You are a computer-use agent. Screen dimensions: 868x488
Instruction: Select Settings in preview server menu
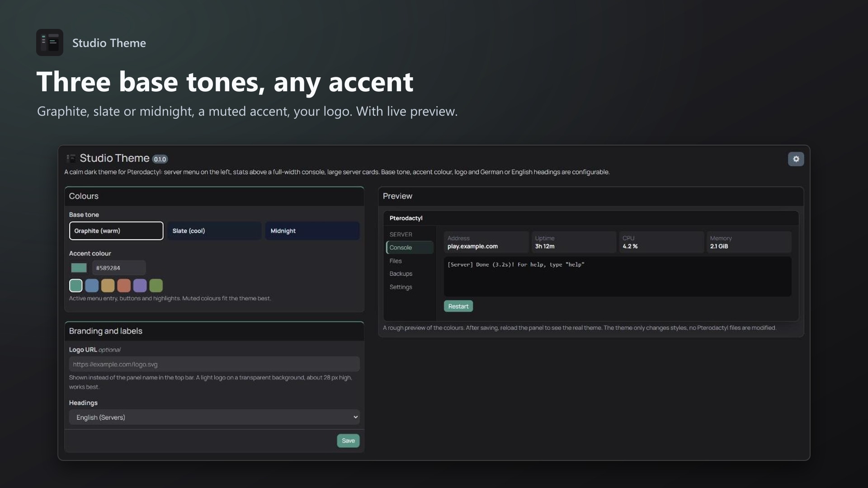pos(401,287)
